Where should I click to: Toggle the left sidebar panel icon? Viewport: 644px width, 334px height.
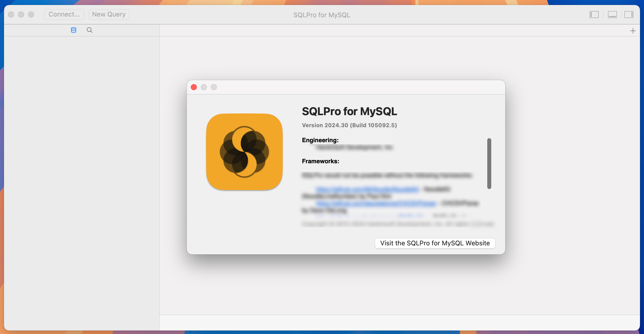594,15
